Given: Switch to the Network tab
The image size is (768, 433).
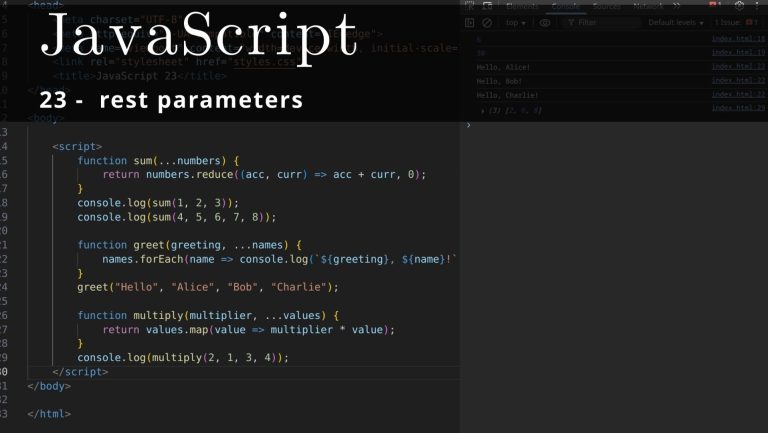Looking at the screenshot, I should (x=648, y=6).
